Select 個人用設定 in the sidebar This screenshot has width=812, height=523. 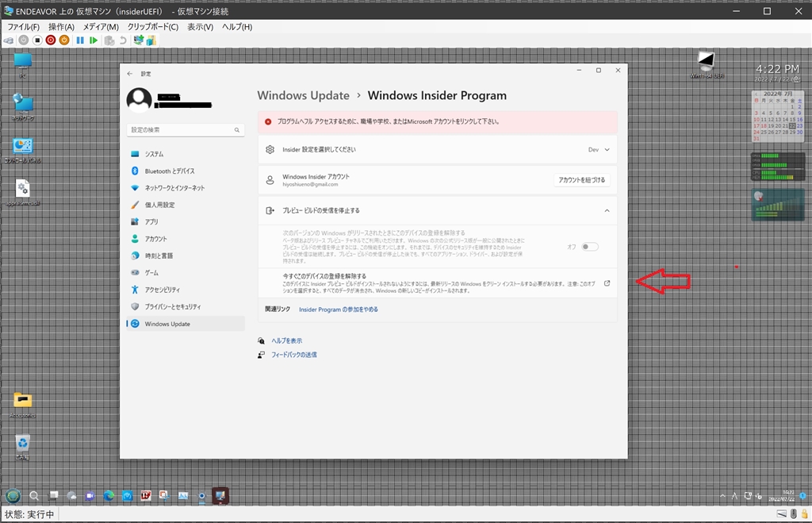[x=186, y=205]
